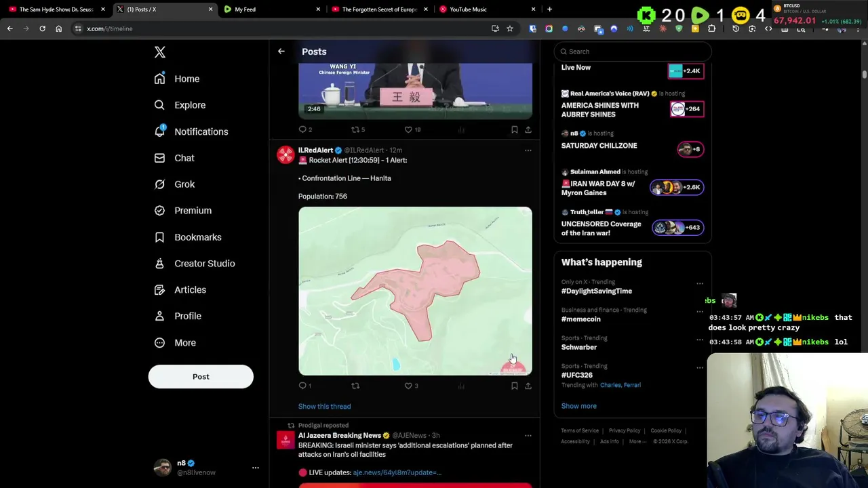Open Terms of Service footer link
868x488 pixels.
tap(580, 430)
